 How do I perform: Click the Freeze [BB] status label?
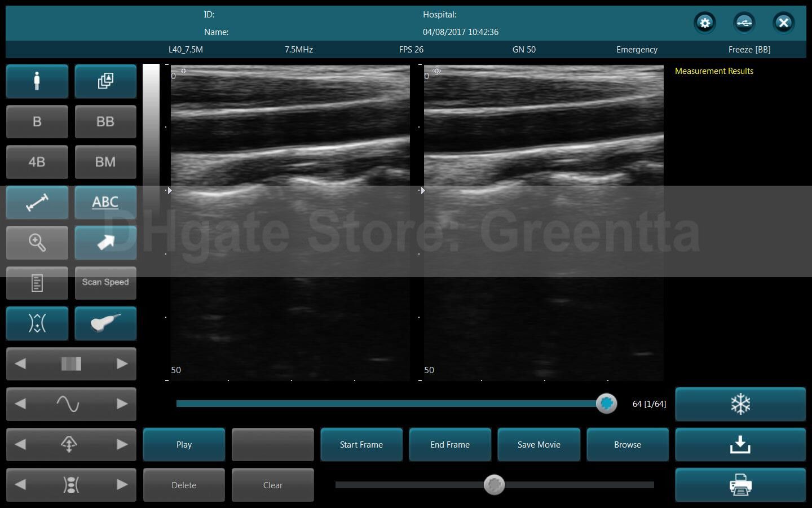tap(749, 50)
